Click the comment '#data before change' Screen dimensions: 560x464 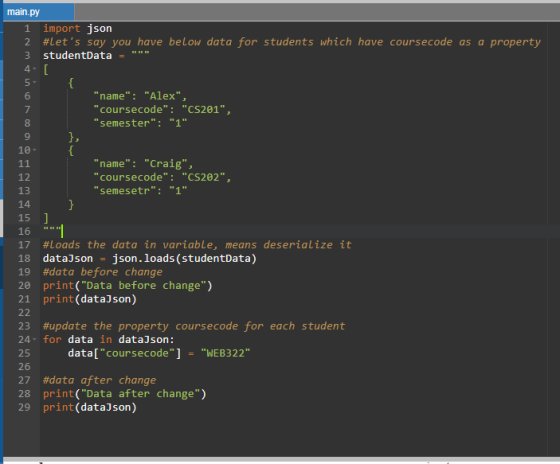[103, 272]
